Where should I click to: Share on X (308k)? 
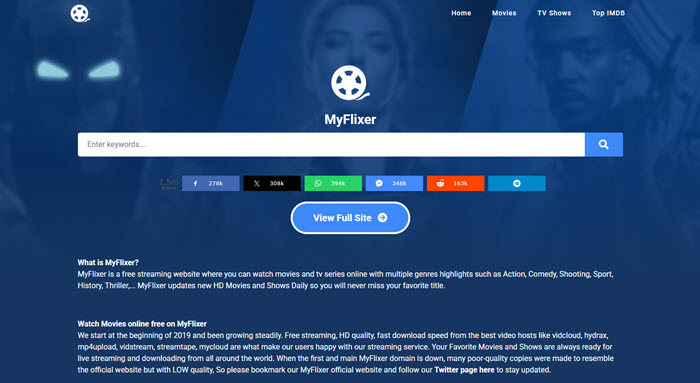(x=272, y=183)
